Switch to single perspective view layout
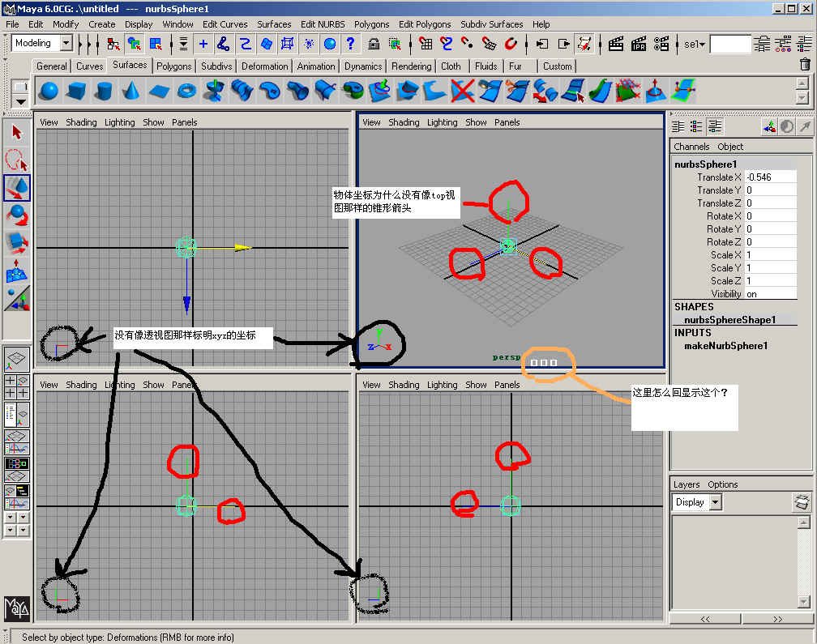The height and width of the screenshot is (644, 817). (17, 359)
